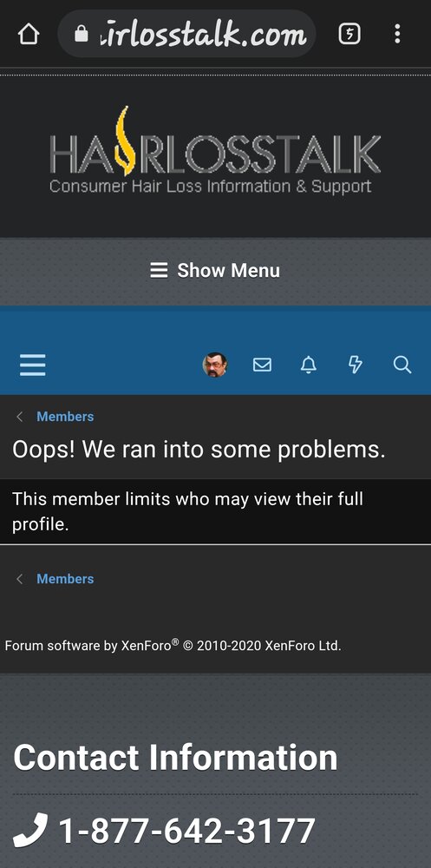This screenshot has height=868, width=431.
Task: Go to the bottom Members breadcrumb link
Action: [x=65, y=578]
